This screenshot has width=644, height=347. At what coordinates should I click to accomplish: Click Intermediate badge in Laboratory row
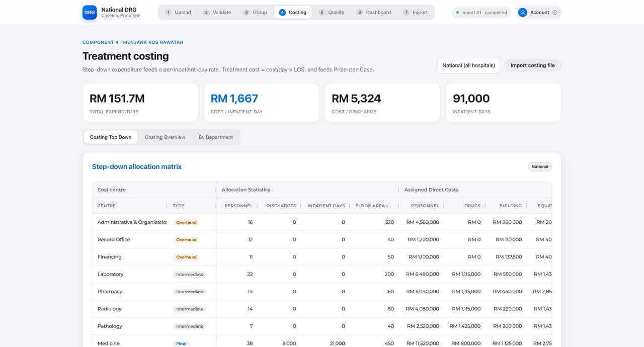pyautogui.click(x=190, y=275)
